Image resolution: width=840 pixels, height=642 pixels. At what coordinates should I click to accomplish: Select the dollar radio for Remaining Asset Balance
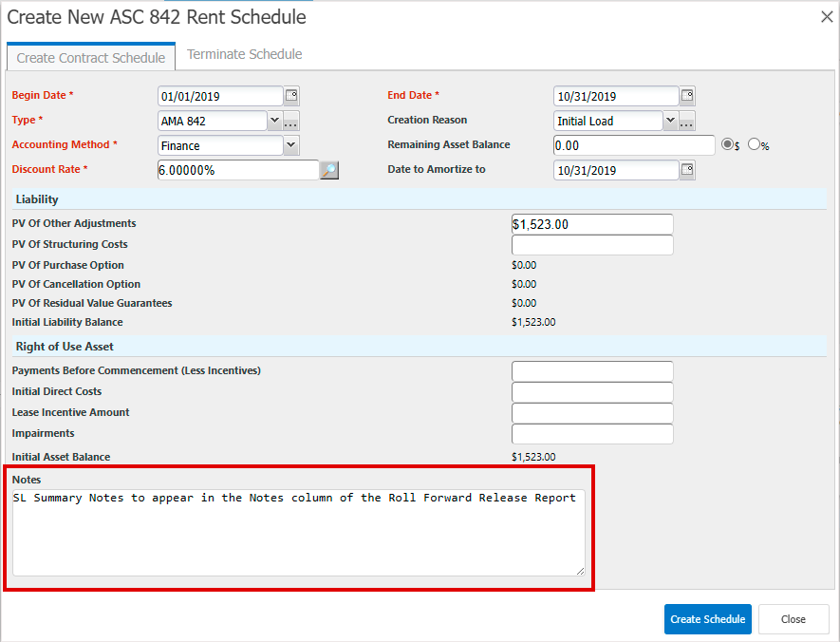click(727, 144)
